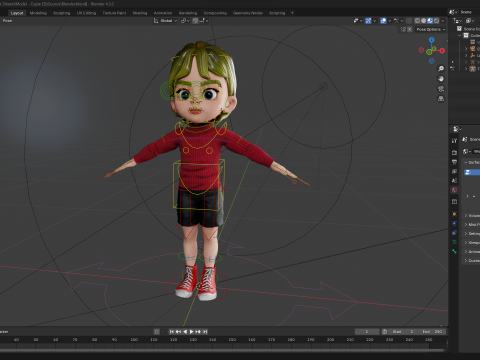Image resolution: width=480 pixels, height=360 pixels.
Task: Collapse the Collection row in outliner
Action: click(x=460, y=35)
